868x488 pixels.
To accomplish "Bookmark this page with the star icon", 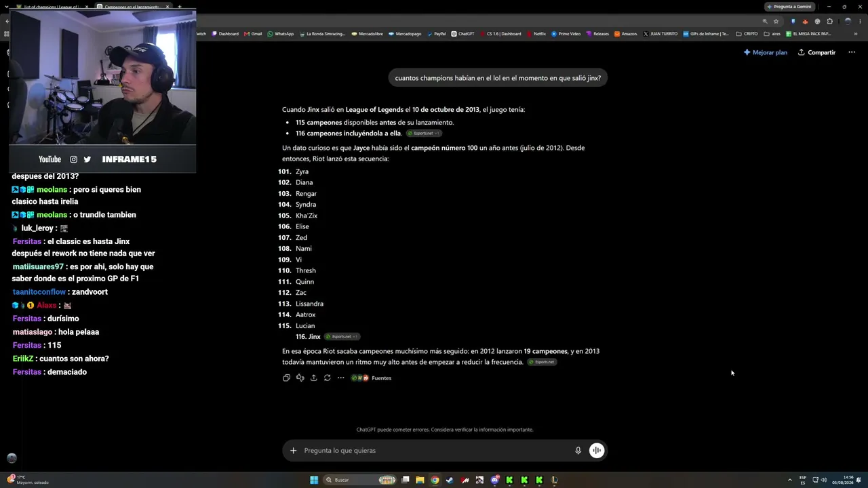I will (776, 21).
